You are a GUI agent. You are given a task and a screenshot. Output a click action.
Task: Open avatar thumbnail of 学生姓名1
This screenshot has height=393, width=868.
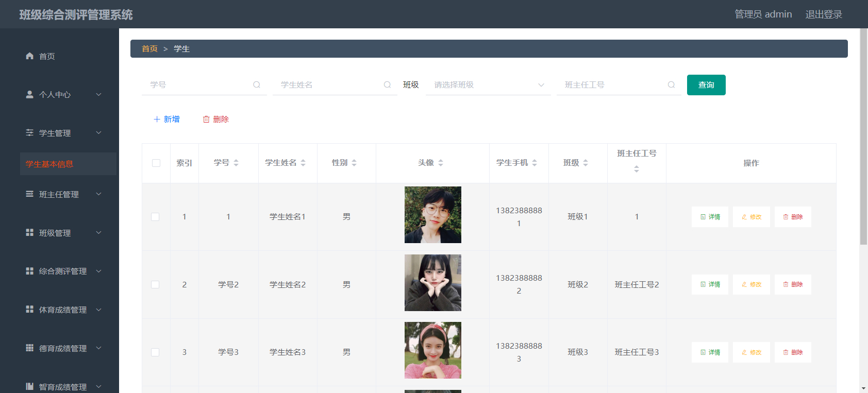433,215
